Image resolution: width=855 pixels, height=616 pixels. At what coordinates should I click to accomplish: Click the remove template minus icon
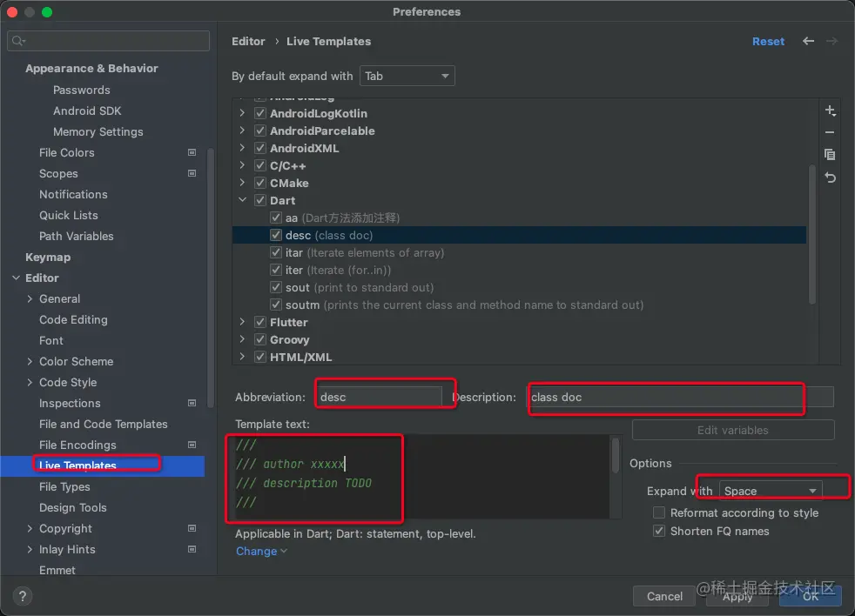[x=830, y=132]
